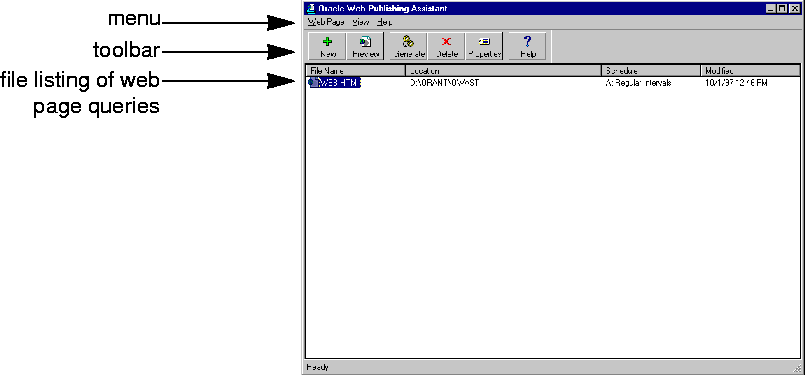
Task: Click the Preview toolbar button
Action: coord(365,47)
